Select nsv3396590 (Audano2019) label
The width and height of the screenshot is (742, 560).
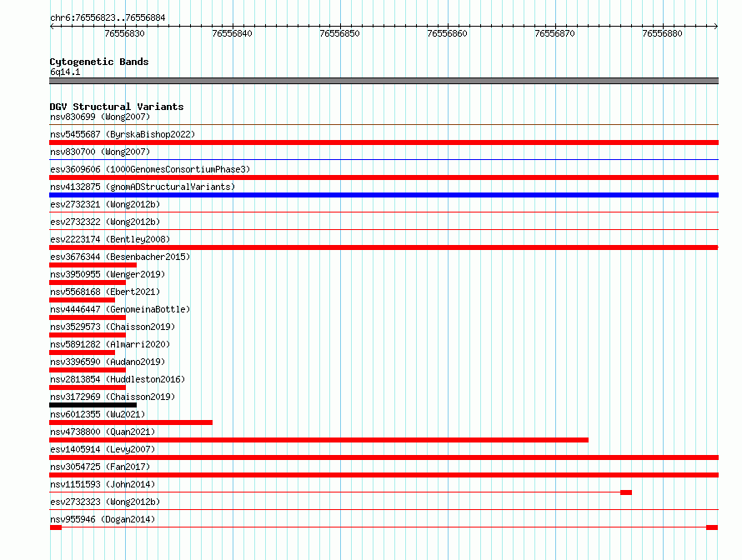[x=108, y=362]
